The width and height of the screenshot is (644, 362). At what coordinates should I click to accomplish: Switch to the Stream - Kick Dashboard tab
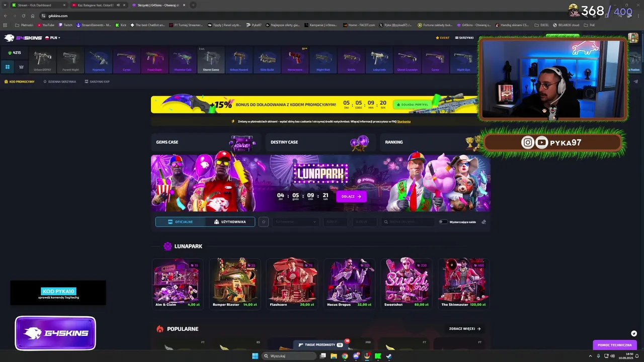(38, 5)
